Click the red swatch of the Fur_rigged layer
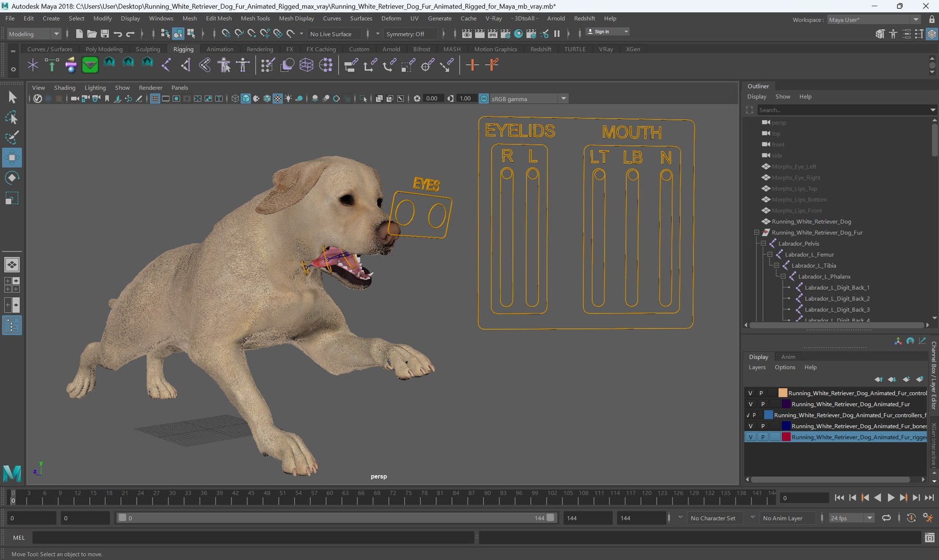939x560 pixels. tap(786, 437)
